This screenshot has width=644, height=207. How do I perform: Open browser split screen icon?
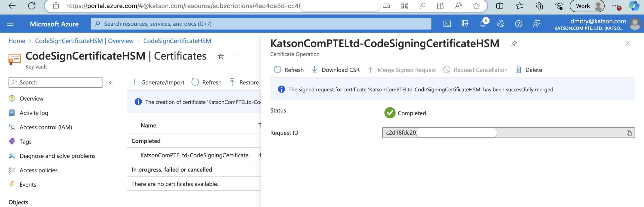(x=500, y=6)
